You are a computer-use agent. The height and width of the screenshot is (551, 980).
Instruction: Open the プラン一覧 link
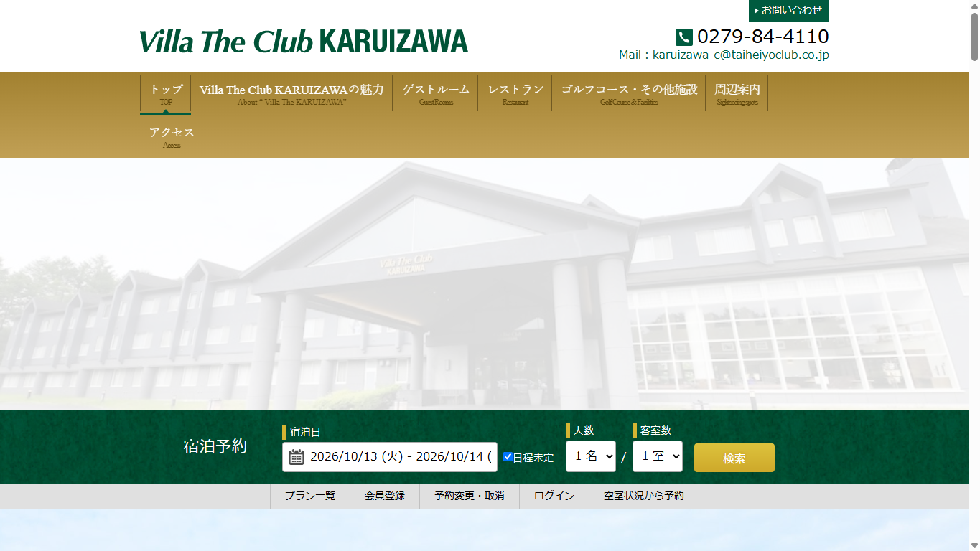pos(310,496)
